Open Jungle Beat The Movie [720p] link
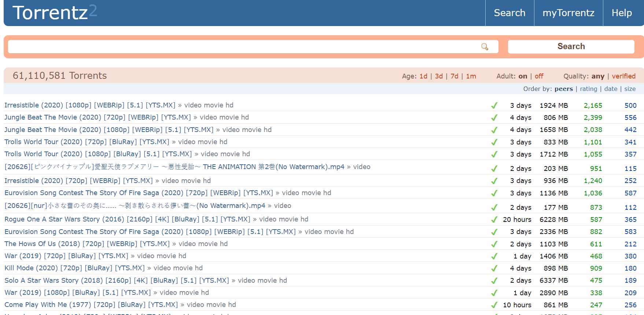Screen dimensions: 644x315 coord(97,117)
